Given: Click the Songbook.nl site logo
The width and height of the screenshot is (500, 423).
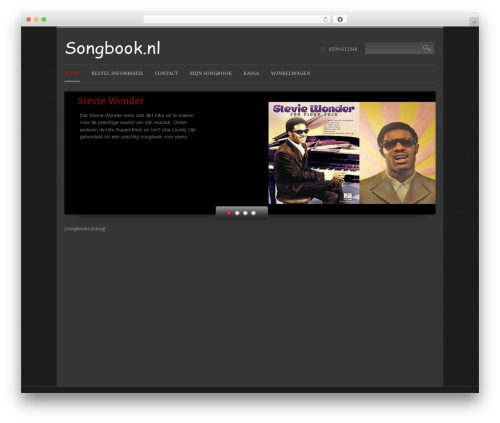Looking at the screenshot, I should (113, 48).
